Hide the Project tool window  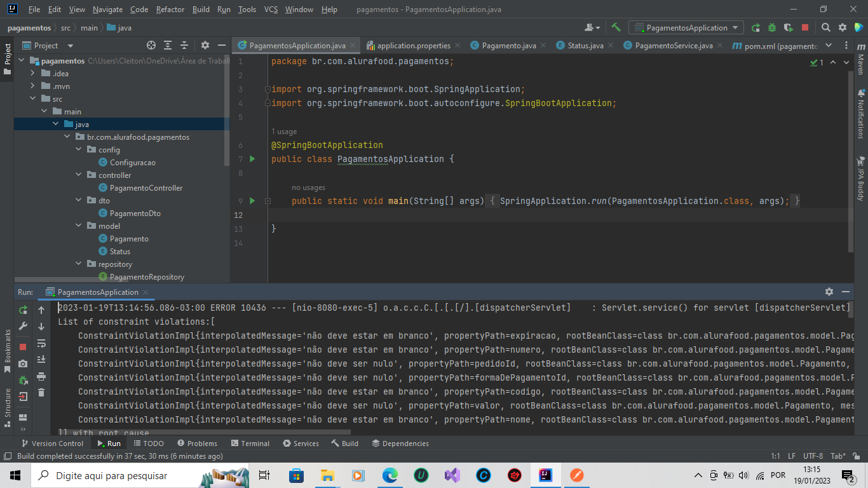(x=221, y=45)
